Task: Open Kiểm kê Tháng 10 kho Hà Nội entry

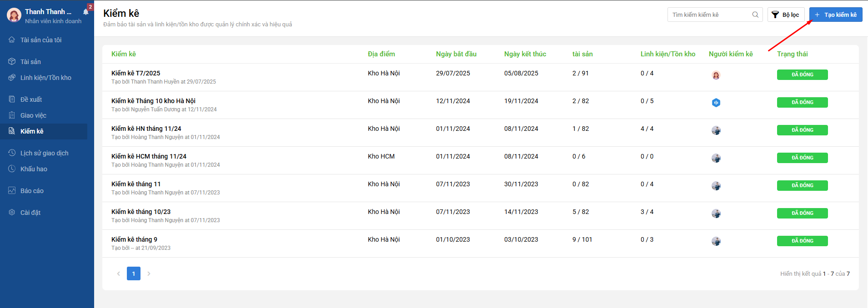Action: [x=153, y=101]
